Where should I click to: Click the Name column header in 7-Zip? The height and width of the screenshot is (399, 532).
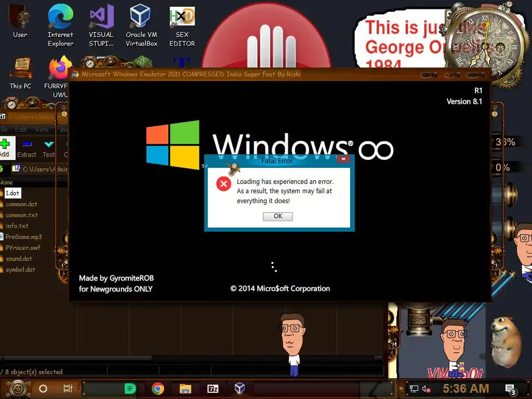pos(6,182)
